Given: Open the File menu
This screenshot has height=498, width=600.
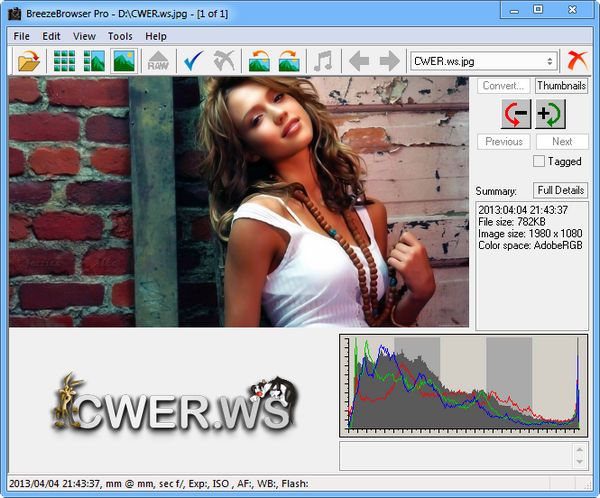Looking at the screenshot, I should pos(22,36).
